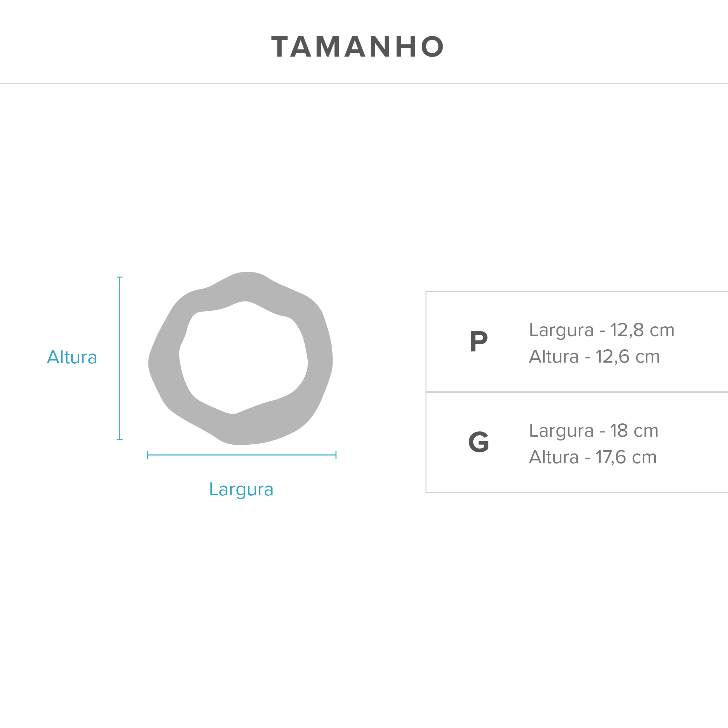Click Altura - 12,6 cm text
The image size is (728, 728).
594,356
